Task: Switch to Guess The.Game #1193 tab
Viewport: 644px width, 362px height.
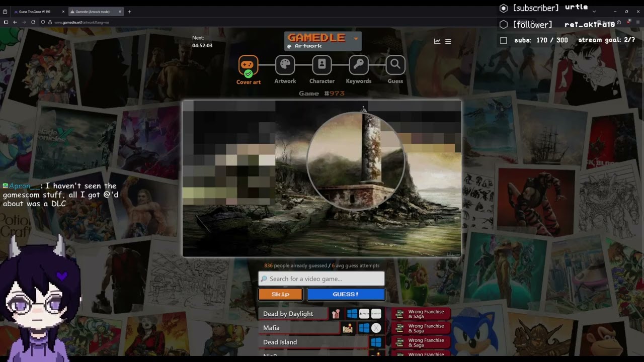Action: (38, 12)
